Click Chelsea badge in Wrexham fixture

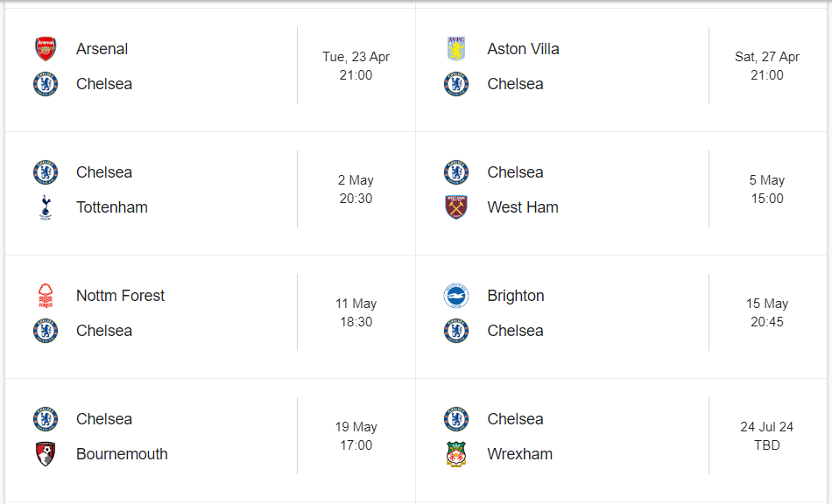coord(456,419)
